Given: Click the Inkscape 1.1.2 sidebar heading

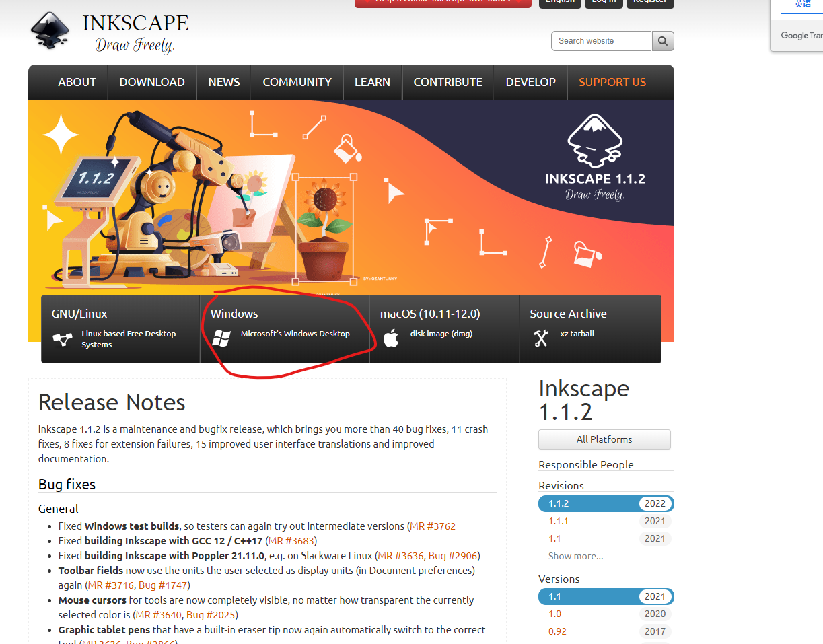Looking at the screenshot, I should point(584,400).
